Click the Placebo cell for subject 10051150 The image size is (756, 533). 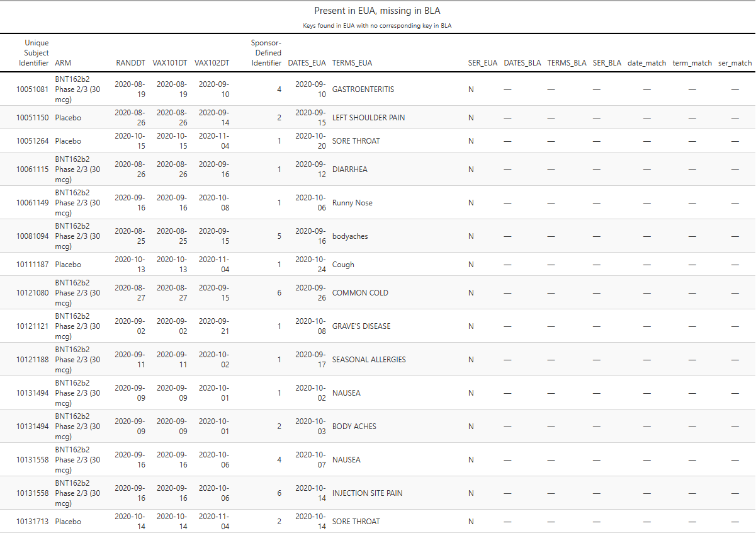[x=68, y=118]
